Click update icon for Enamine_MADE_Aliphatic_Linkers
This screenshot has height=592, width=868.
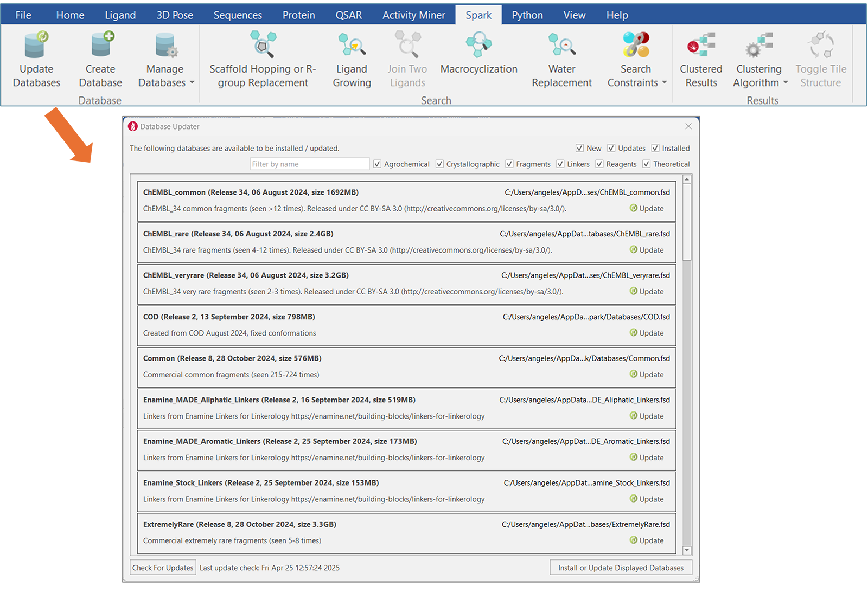pos(633,416)
